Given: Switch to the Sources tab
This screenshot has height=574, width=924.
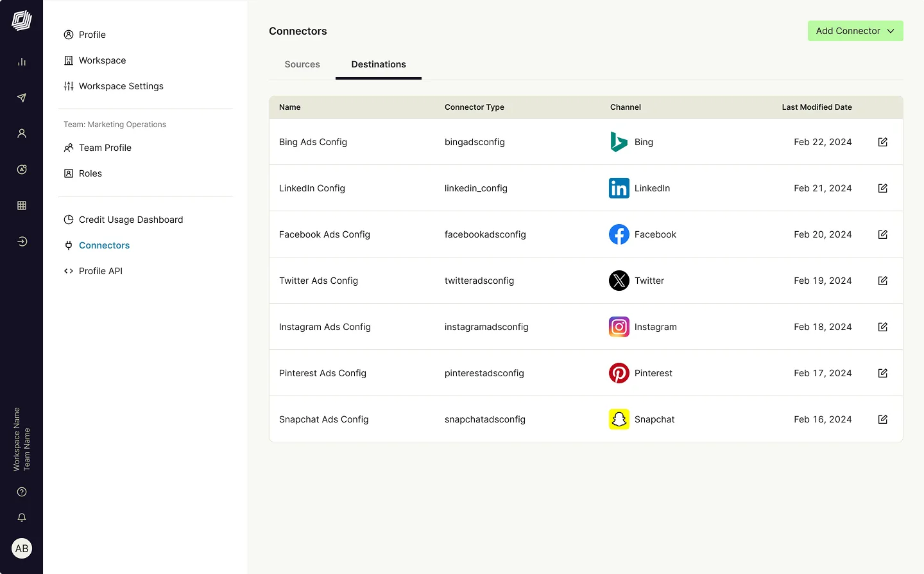Looking at the screenshot, I should point(302,64).
